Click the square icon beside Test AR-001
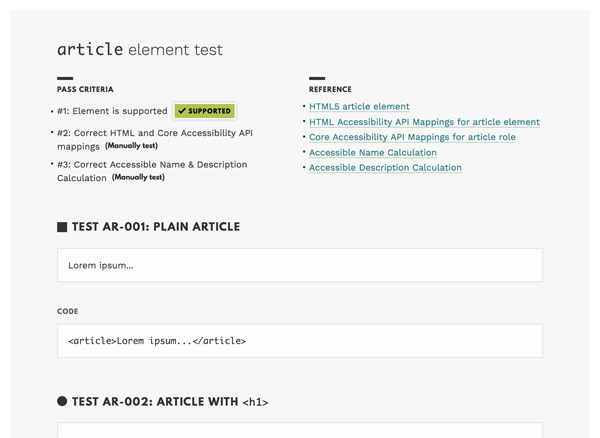The image size is (600, 438). (62, 227)
